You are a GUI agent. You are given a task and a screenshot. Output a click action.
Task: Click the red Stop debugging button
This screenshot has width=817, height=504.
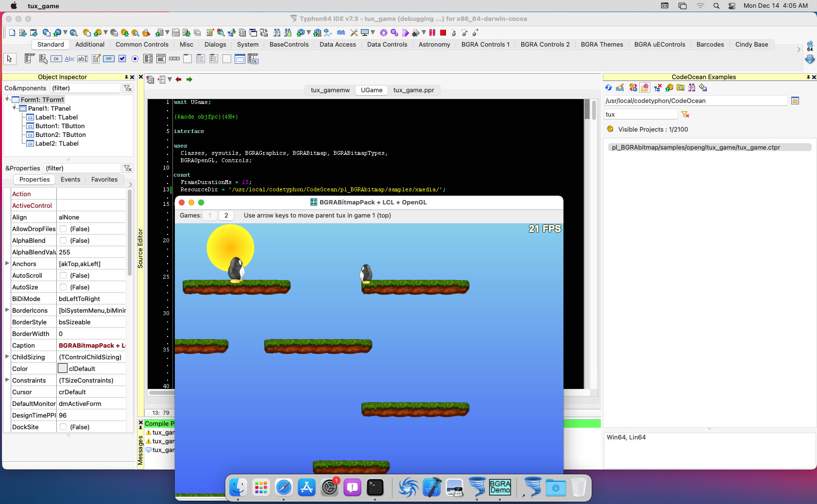(x=443, y=33)
